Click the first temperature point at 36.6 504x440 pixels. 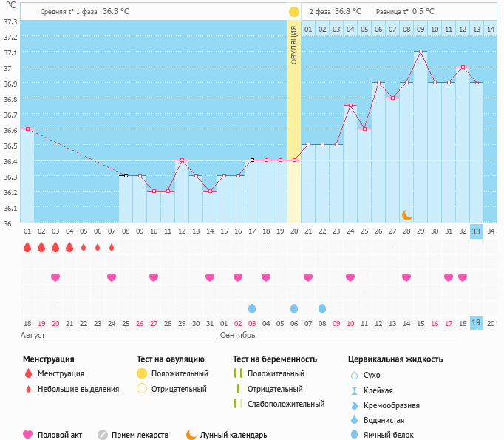pos(27,129)
